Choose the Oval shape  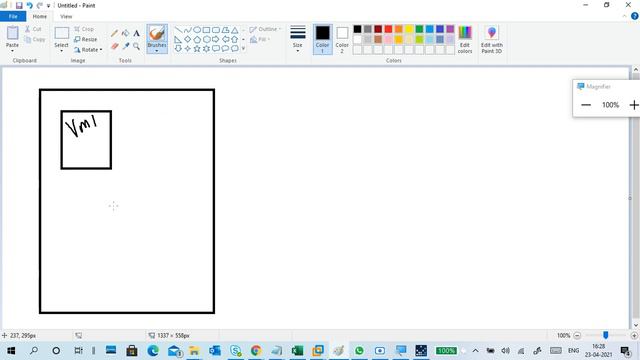click(197, 30)
